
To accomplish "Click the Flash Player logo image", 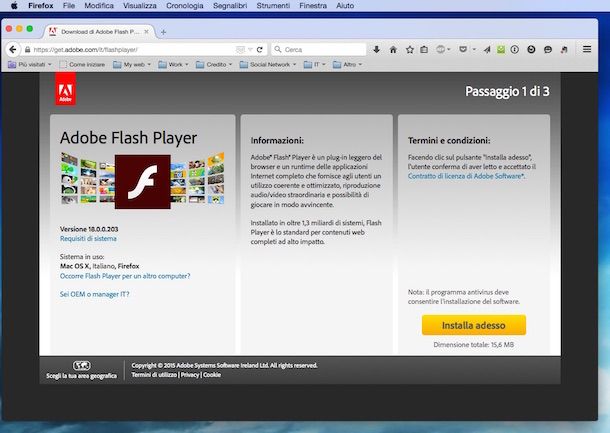I will pyautogui.click(x=142, y=181).
